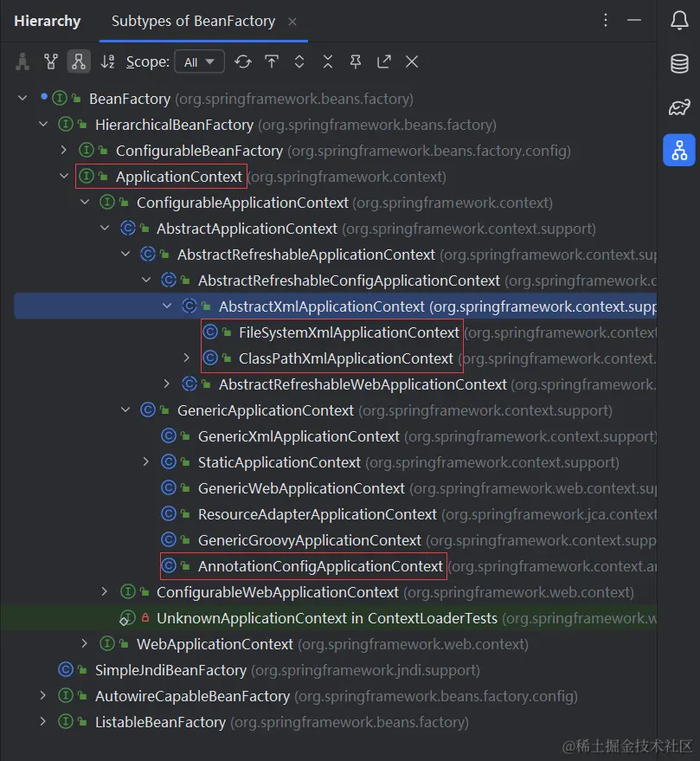
Task: Select the highlighted Hierarchy sidebar icon
Action: pyautogui.click(x=679, y=151)
